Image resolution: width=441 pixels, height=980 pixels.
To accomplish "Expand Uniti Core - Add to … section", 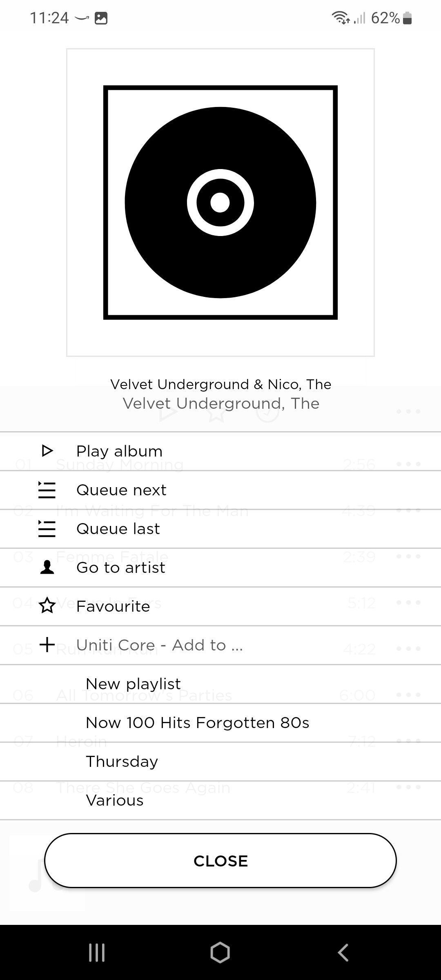I will [220, 645].
